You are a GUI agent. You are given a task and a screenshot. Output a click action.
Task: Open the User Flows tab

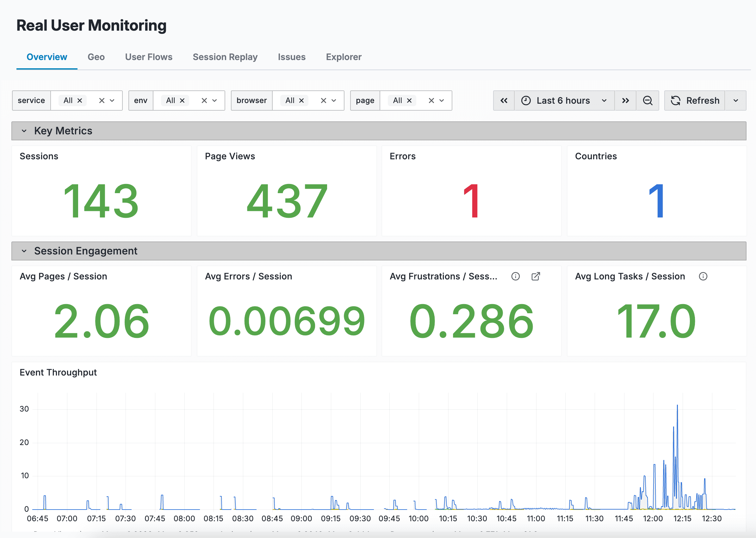(149, 57)
